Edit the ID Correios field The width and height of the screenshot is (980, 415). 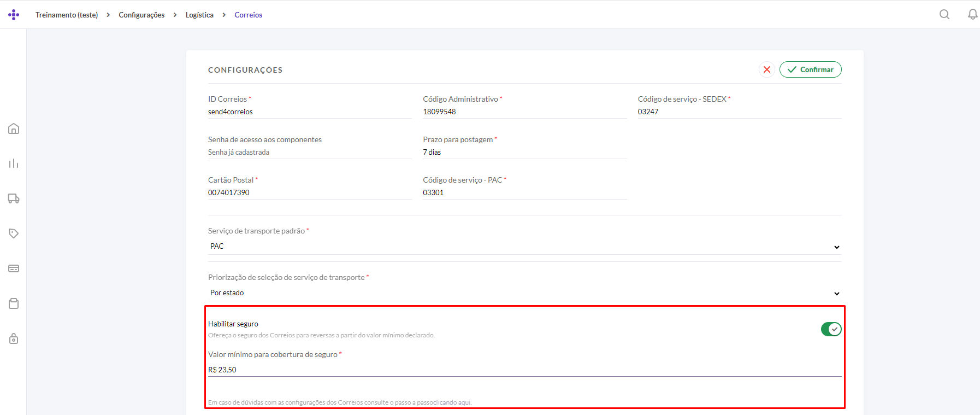click(310, 112)
